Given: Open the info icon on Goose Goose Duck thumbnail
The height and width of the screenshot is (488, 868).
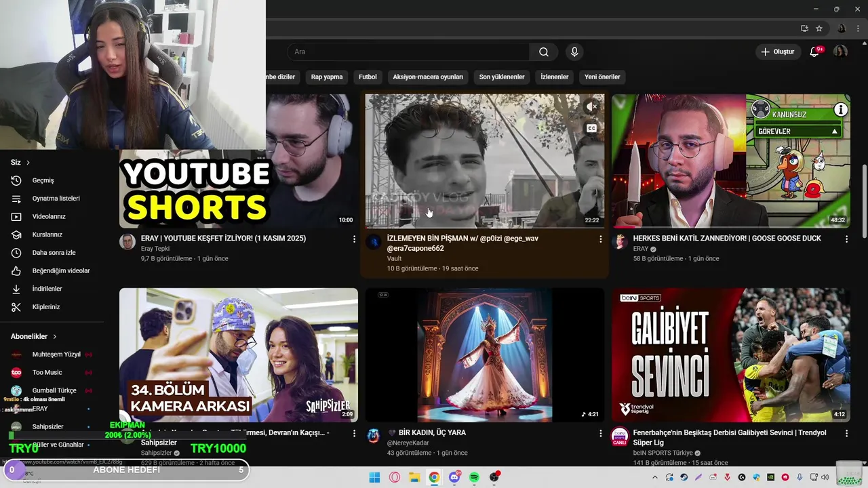Looking at the screenshot, I should [840, 109].
